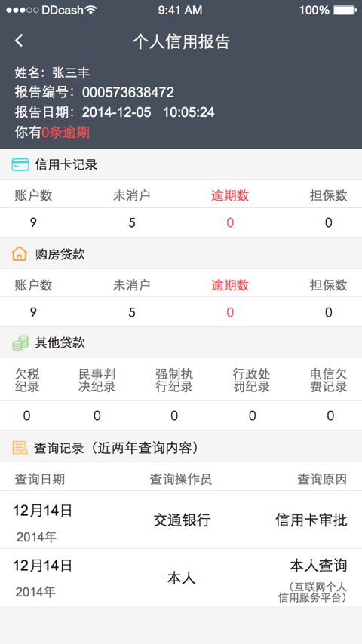Tap the WiFi icon in status bar

click(x=90, y=10)
